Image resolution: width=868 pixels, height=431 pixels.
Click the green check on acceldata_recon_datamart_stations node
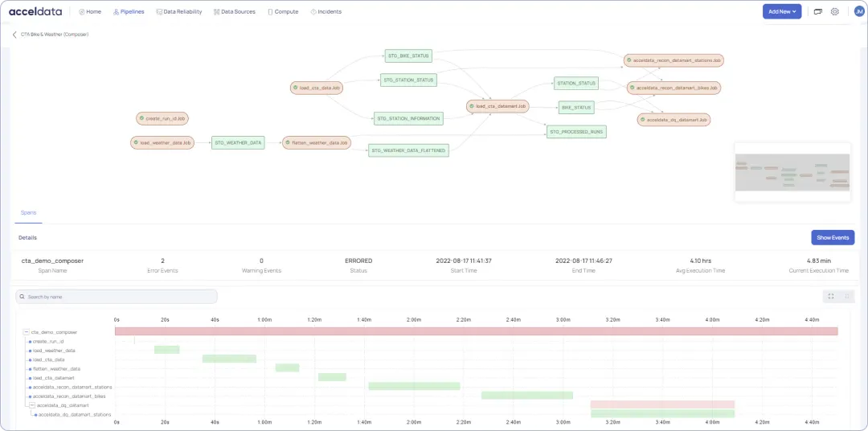pos(630,60)
